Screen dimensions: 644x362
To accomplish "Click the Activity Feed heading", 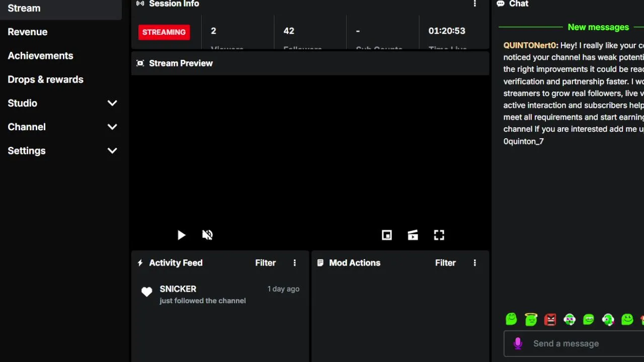I will click(176, 263).
